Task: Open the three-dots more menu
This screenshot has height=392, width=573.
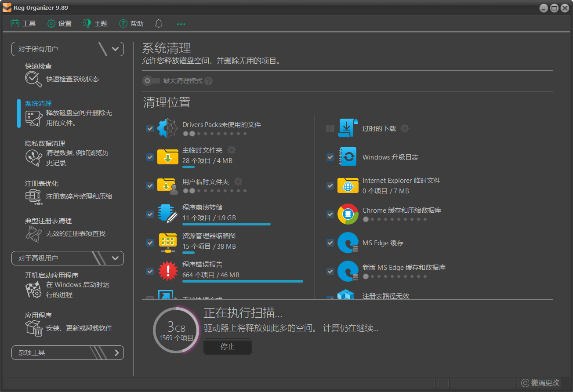Action: coord(181,24)
